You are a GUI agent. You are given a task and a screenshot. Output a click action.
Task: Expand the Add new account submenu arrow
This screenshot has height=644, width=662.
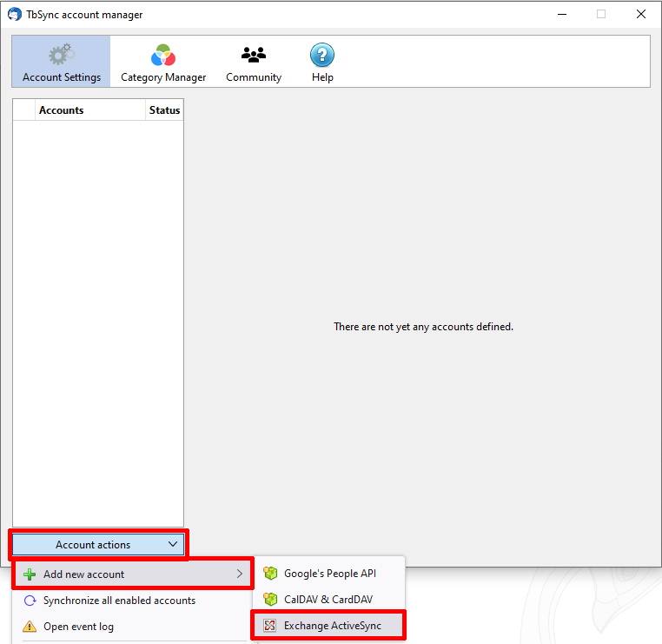point(240,574)
